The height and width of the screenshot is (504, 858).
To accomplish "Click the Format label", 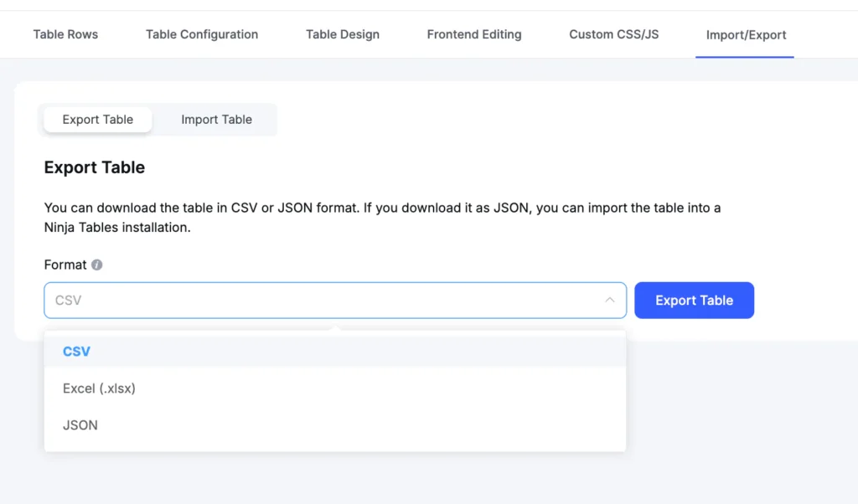I will pyautogui.click(x=65, y=265).
